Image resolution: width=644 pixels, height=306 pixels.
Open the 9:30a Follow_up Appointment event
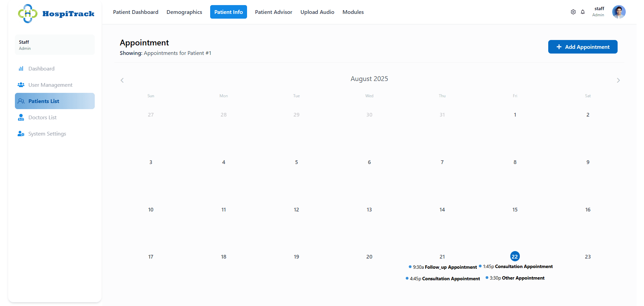click(x=443, y=267)
